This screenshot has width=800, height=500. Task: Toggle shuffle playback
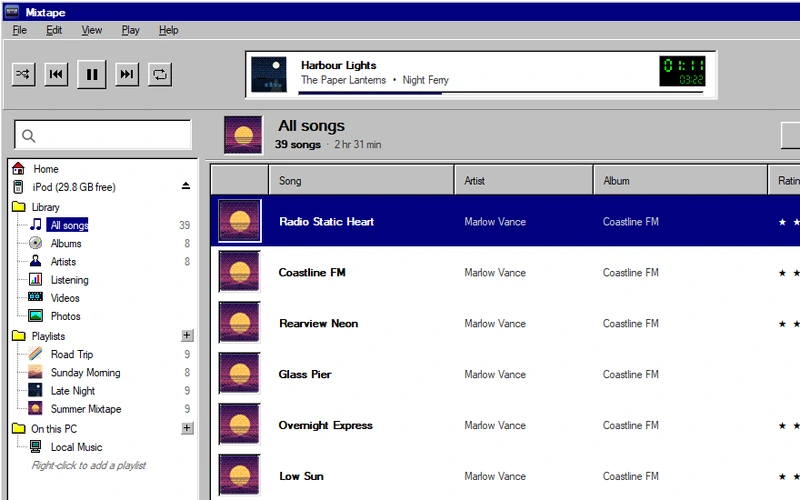(x=23, y=74)
